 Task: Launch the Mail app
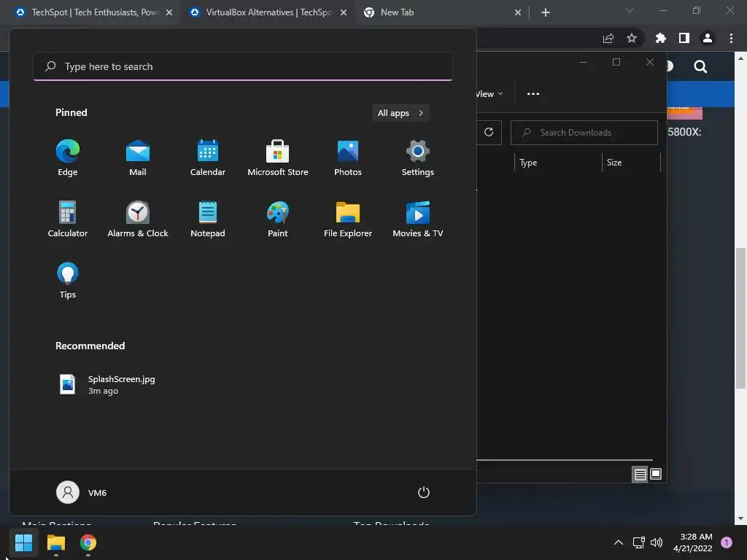tap(138, 158)
